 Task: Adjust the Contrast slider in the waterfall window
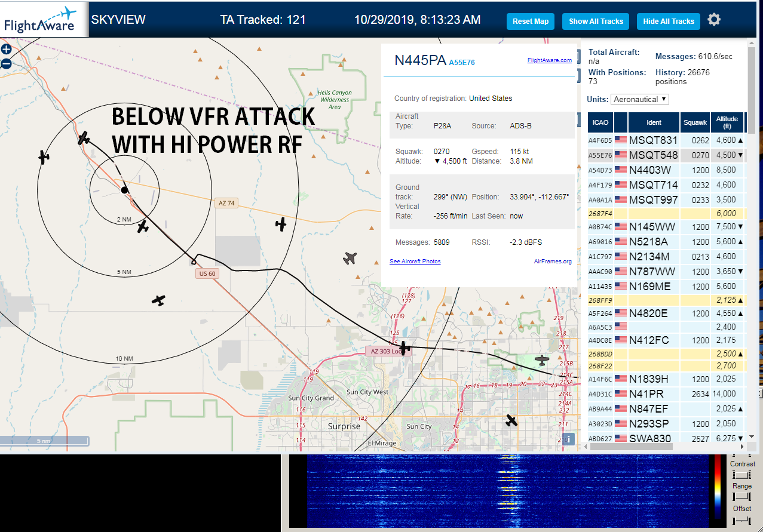click(x=741, y=474)
